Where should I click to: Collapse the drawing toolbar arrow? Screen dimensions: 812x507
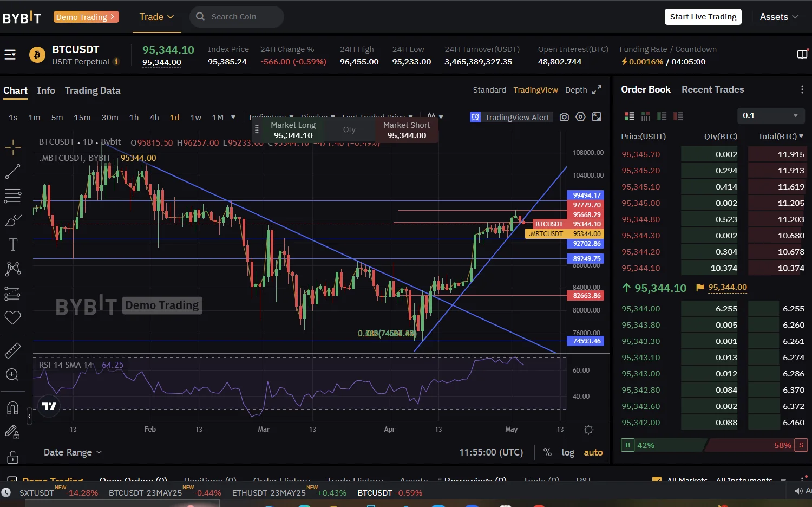tap(29, 416)
